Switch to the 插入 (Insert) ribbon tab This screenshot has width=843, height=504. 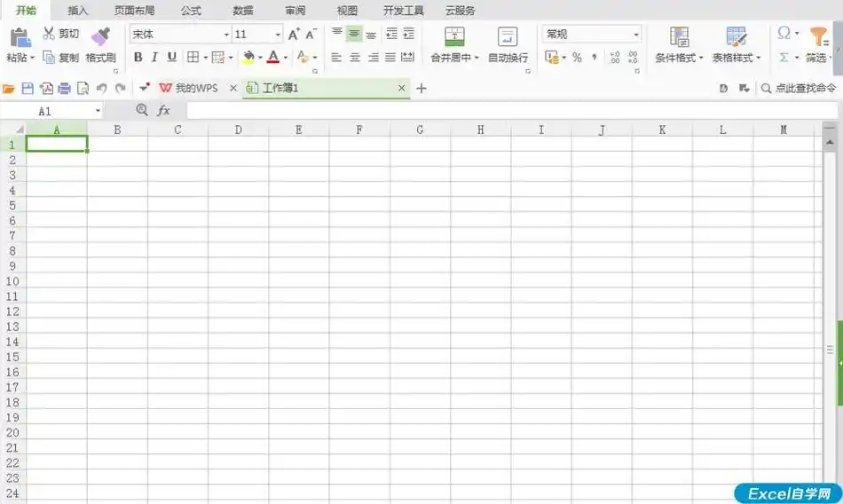click(x=78, y=11)
